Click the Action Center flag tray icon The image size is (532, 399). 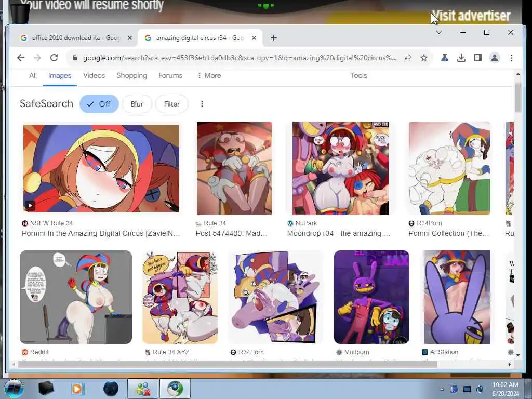pyautogui.click(x=454, y=389)
